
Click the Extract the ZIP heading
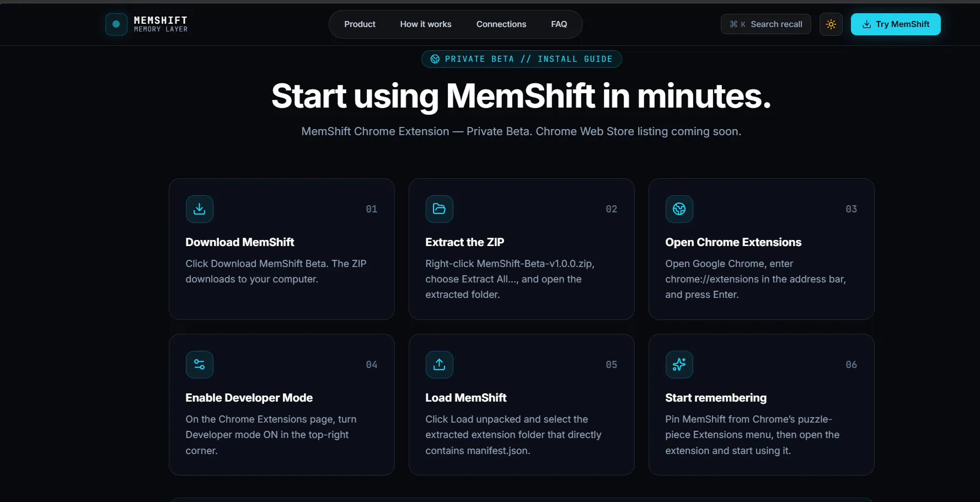pos(465,242)
